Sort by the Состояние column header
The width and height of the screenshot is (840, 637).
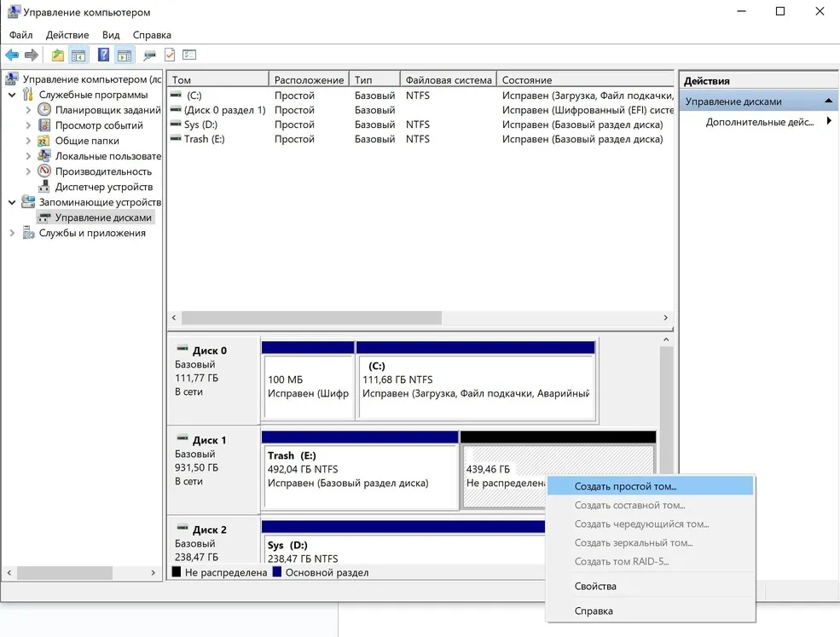click(x=585, y=79)
